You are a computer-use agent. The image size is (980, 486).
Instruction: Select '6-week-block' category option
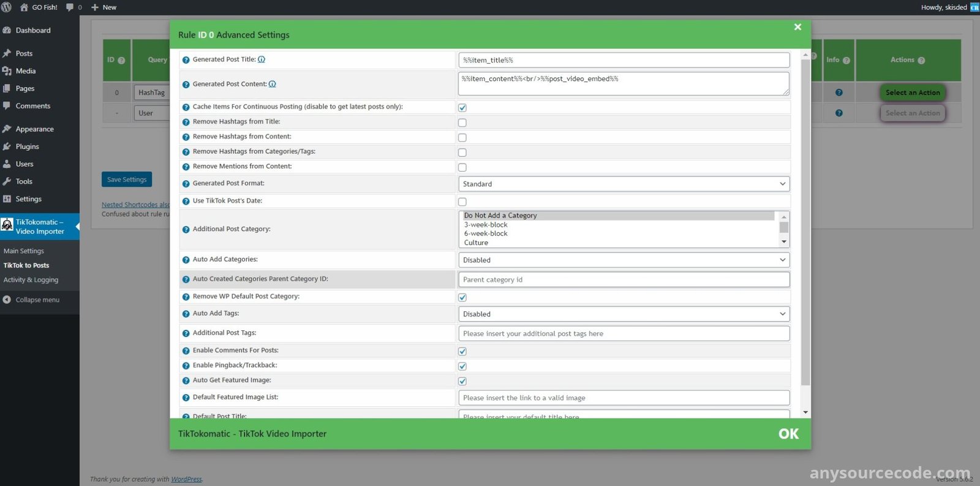click(619, 234)
